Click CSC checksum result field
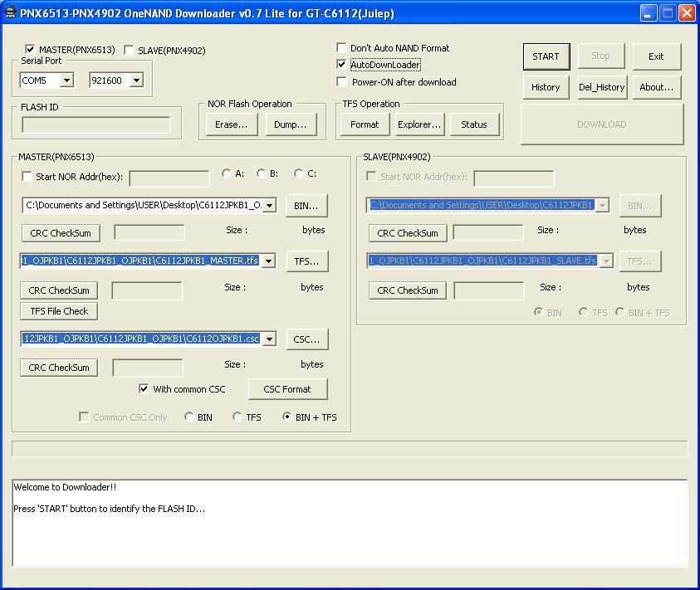 point(147,368)
